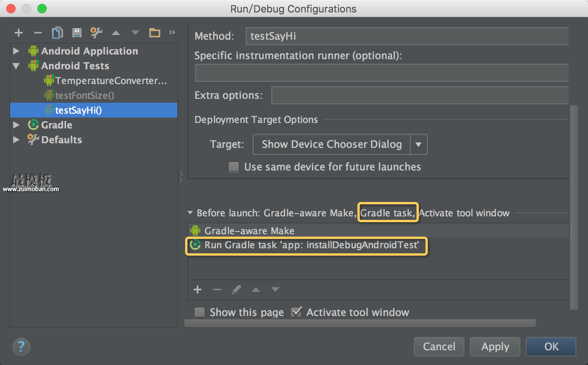The width and height of the screenshot is (588, 365).
Task: Remove the selected configuration with the minus icon
Action: coord(38,33)
